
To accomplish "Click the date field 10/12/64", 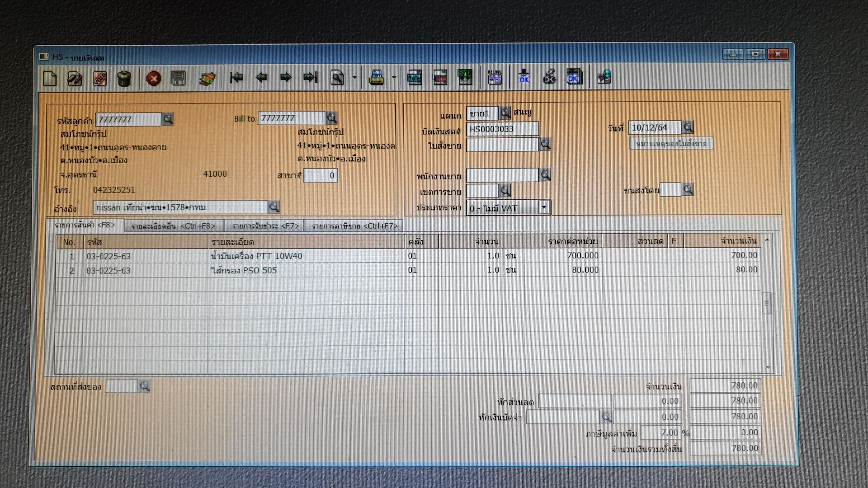I will 655,127.
